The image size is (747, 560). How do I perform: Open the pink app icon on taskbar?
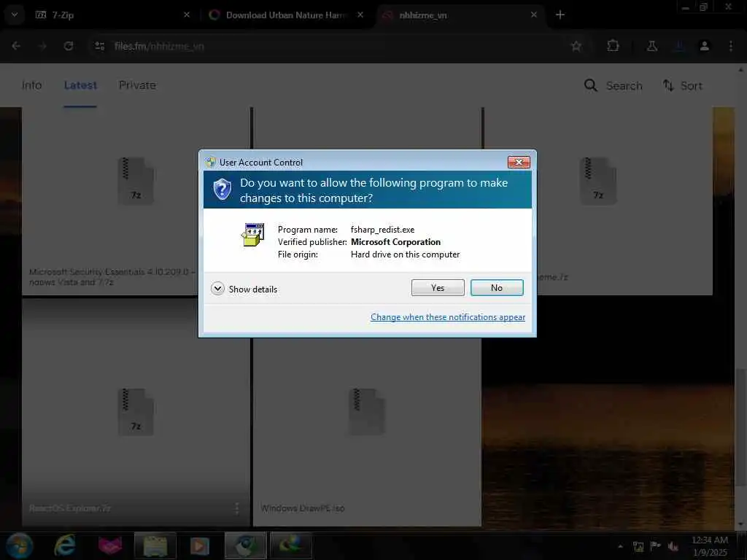pyautogui.click(x=110, y=545)
